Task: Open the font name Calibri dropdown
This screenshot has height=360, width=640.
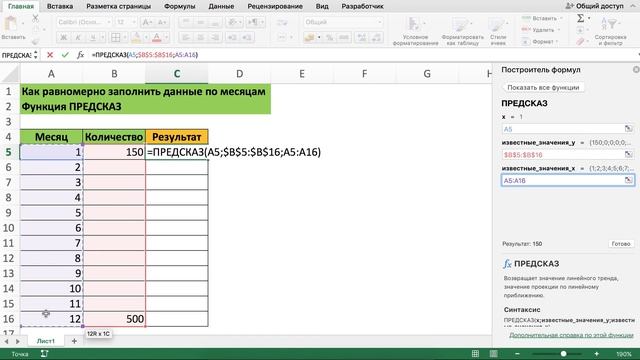Action: pyautogui.click(x=109, y=22)
